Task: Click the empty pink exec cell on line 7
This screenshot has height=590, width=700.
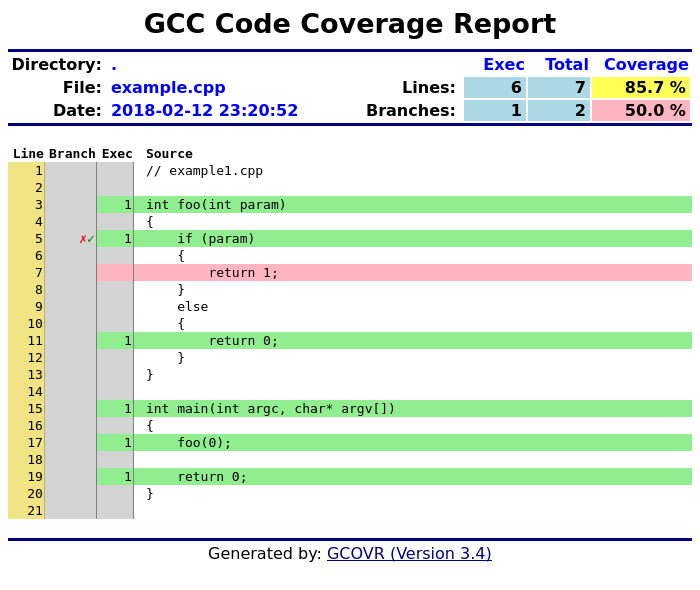Action: pyautogui.click(x=115, y=273)
